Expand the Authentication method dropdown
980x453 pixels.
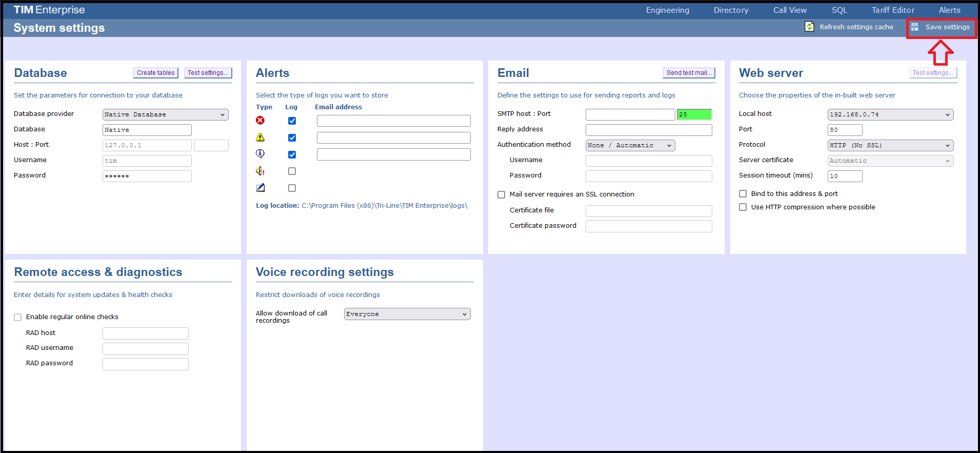pyautogui.click(x=630, y=146)
